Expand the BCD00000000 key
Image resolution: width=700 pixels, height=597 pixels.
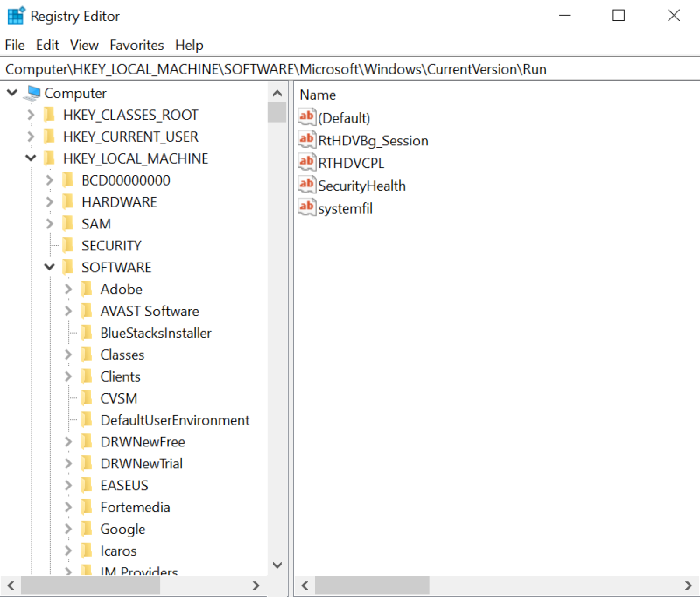pos(50,180)
